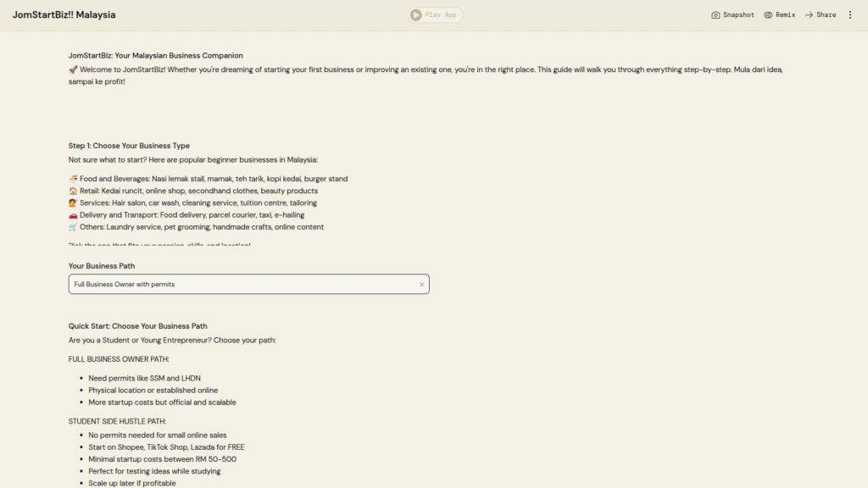
Task: Click the Others shopping cart emoji
Action: [x=73, y=227]
